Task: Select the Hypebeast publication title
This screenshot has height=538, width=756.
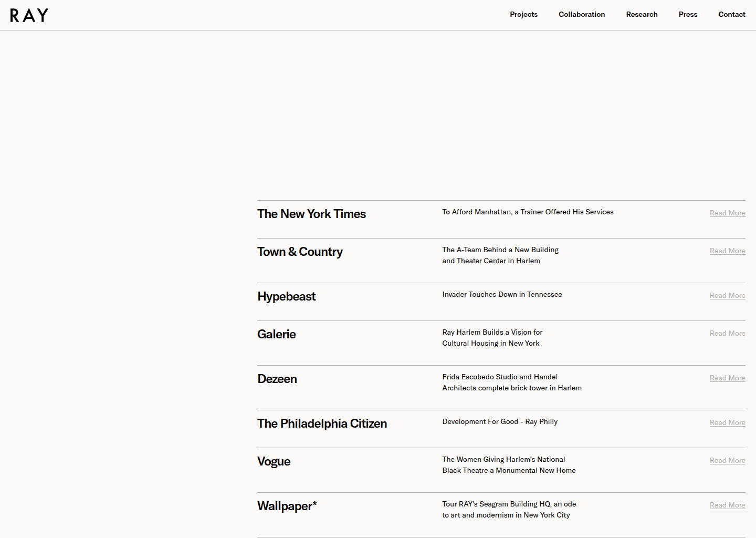Action: coord(286,297)
